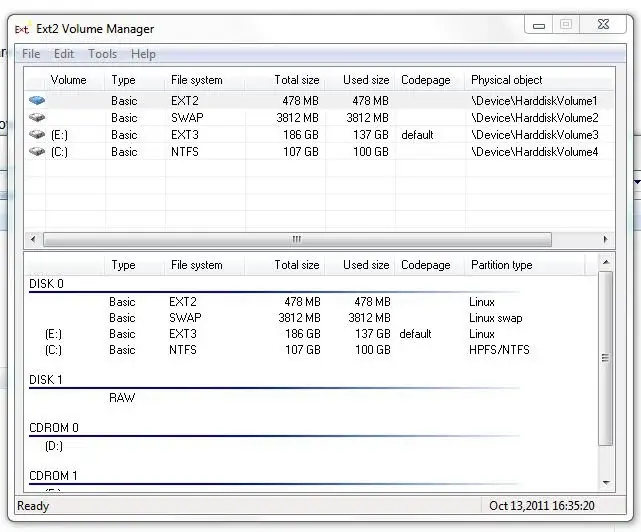Screen dimensions: 641x532
Task: Click (C:) volume label in top list
Action: [x=59, y=152]
